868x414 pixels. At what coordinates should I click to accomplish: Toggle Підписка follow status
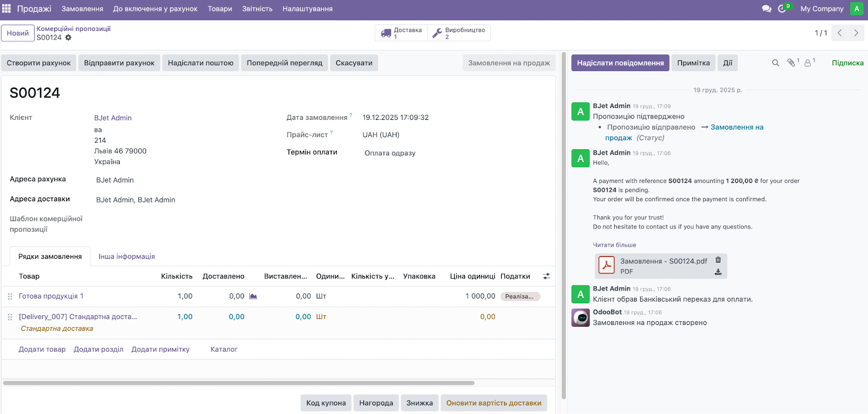pos(847,63)
